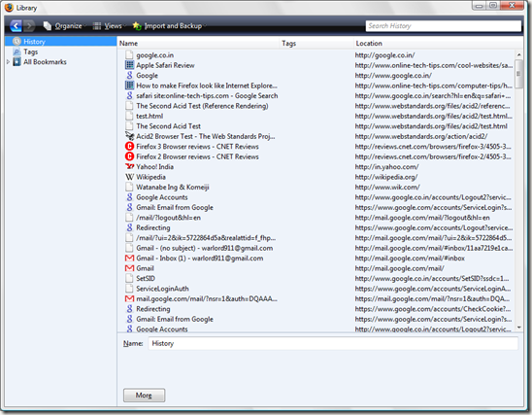Click the test.html page icon
This screenshot has height=415, width=532.
coord(129,116)
